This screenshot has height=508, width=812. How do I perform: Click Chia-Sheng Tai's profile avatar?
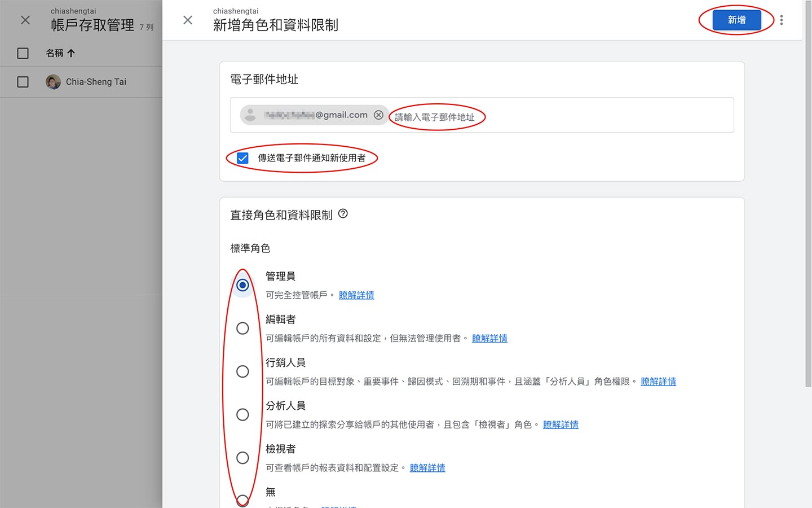coord(53,81)
